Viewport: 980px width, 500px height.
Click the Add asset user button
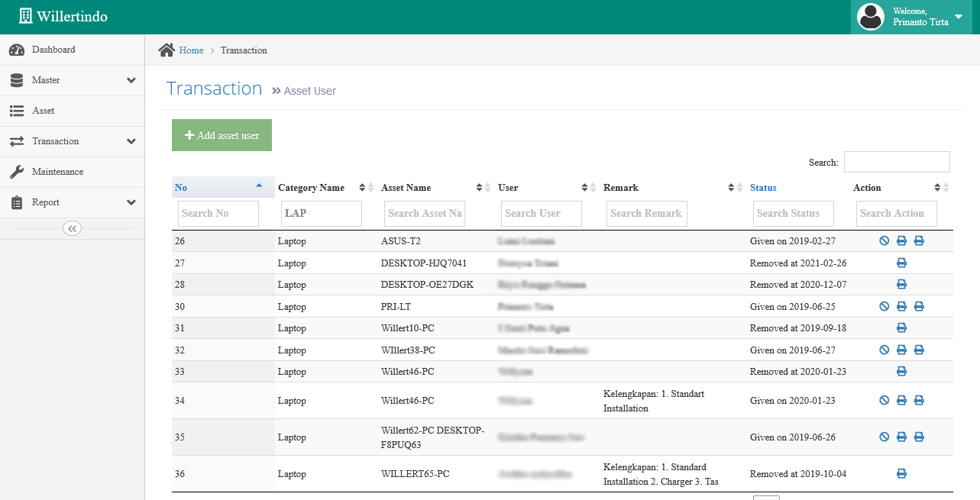point(222,135)
